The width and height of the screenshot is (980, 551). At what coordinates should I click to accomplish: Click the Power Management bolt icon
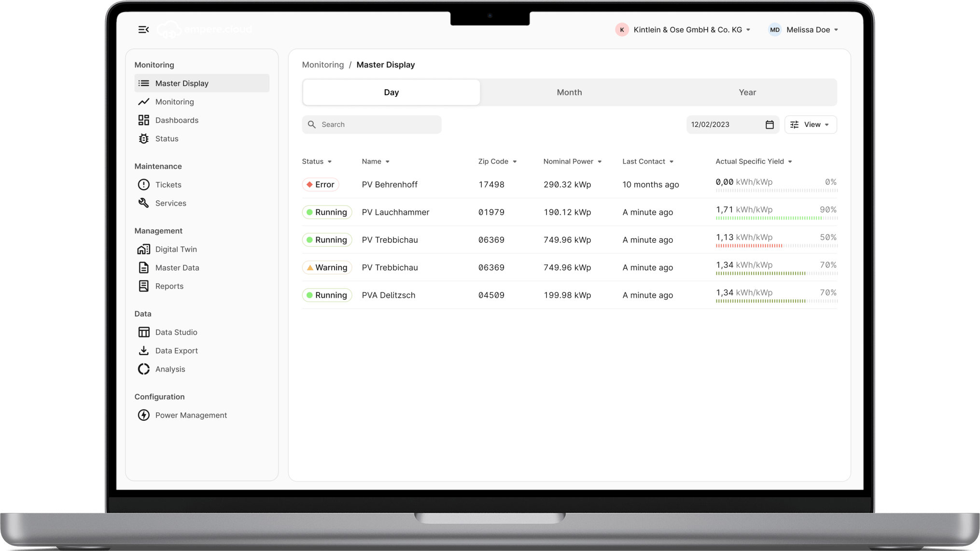[x=143, y=415]
